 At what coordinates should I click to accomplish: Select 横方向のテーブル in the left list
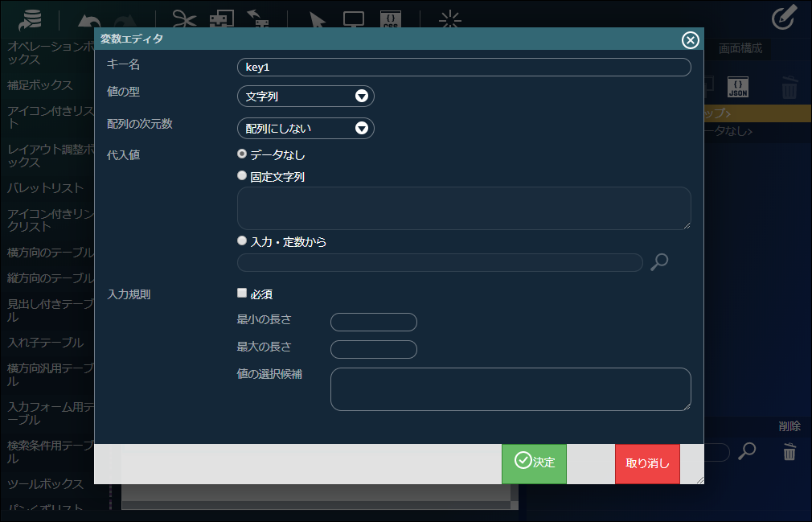(x=51, y=253)
